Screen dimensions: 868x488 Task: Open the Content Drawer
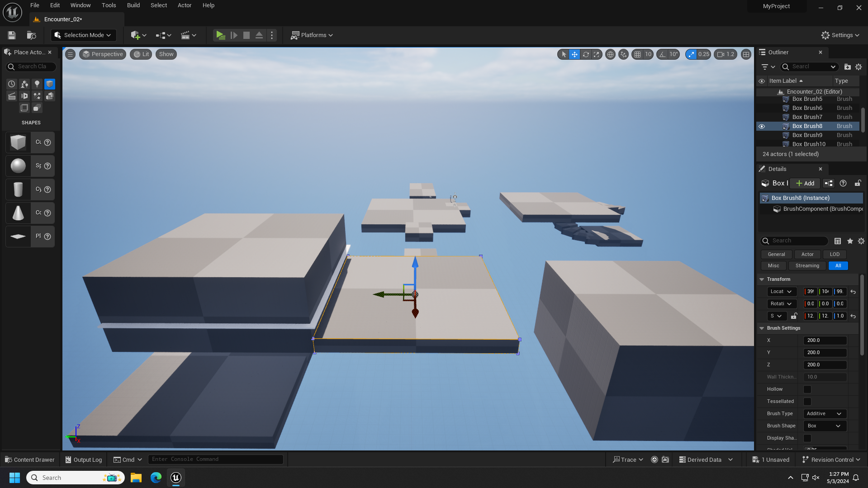[x=30, y=460]
